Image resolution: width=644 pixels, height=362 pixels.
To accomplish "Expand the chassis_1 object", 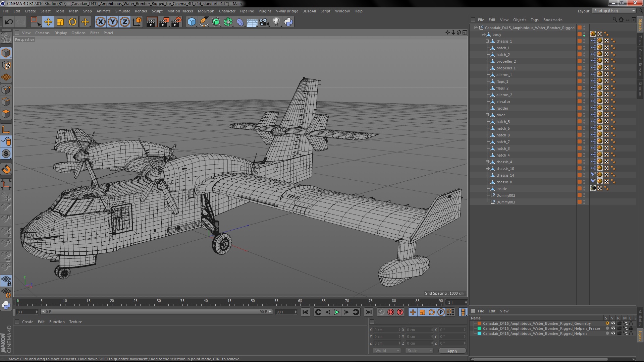I will (487, 41).
